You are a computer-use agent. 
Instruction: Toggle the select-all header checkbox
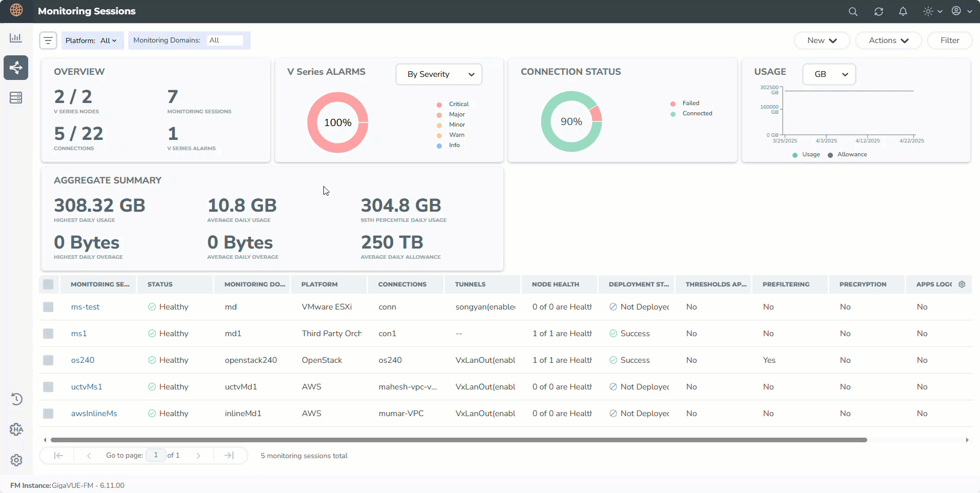tap(48, 284)
